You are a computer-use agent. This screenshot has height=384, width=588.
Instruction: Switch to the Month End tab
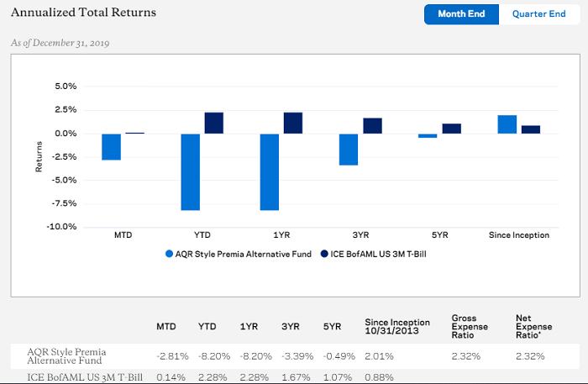(x=461, y=14)
